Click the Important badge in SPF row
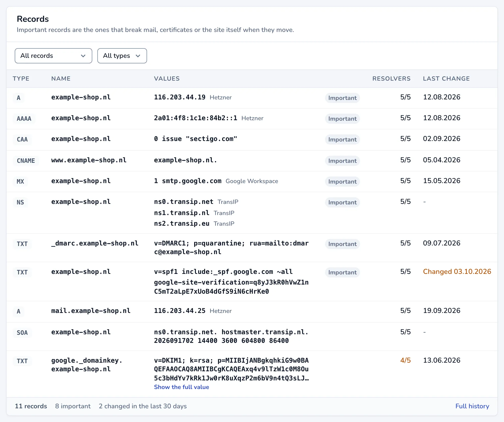 (342, 272)
